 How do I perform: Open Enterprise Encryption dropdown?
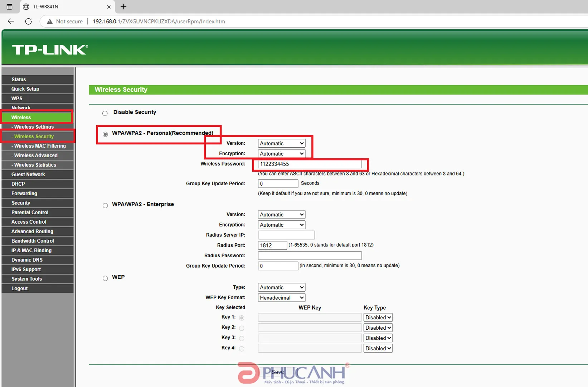pyautogui.click(x=282, y=225)
